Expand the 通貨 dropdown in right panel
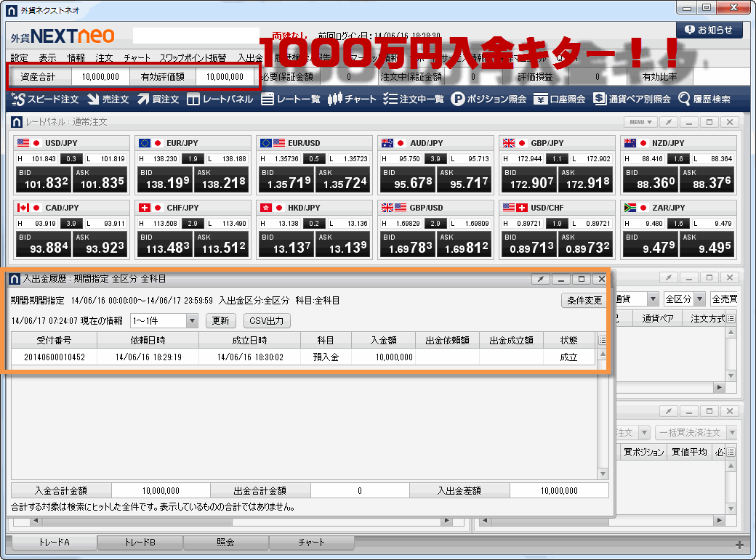Viewport: 756px width, 560px height. point(653,299)
